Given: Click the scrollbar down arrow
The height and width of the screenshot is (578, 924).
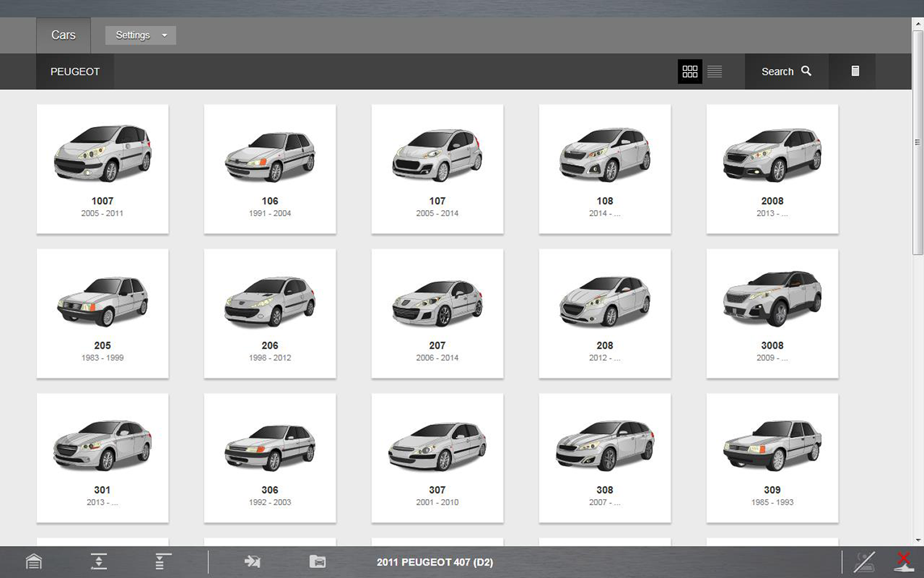Looking at the screenshot, I should coord(918,540).
